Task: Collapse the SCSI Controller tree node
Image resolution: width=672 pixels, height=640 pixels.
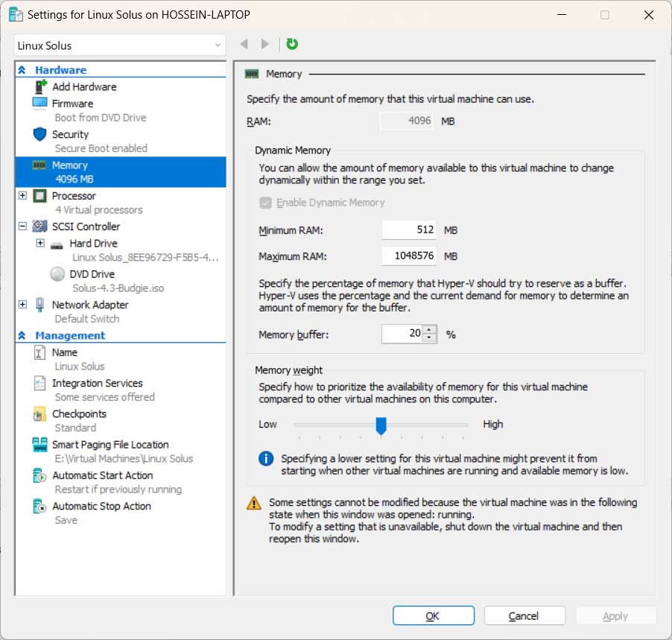Action: (22, 226)
